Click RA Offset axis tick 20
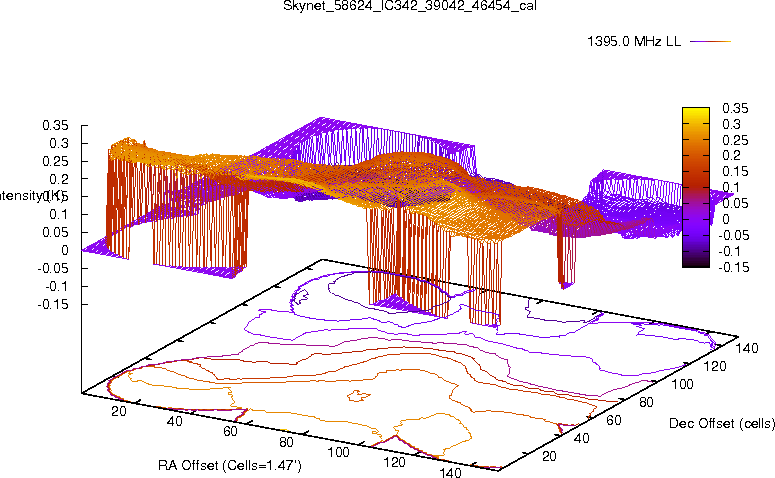Viewport: 775px width, 478px height. (x=119, y=411)
